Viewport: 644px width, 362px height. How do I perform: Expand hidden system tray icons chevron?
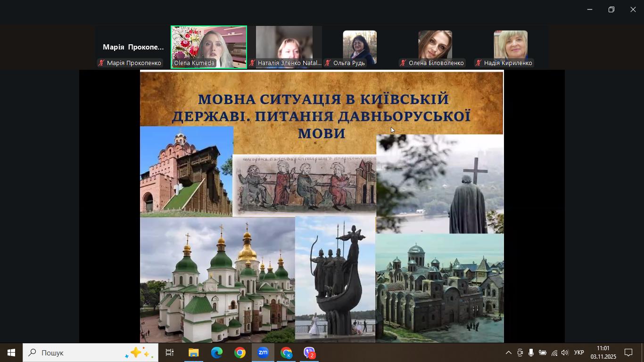point(508,353)
